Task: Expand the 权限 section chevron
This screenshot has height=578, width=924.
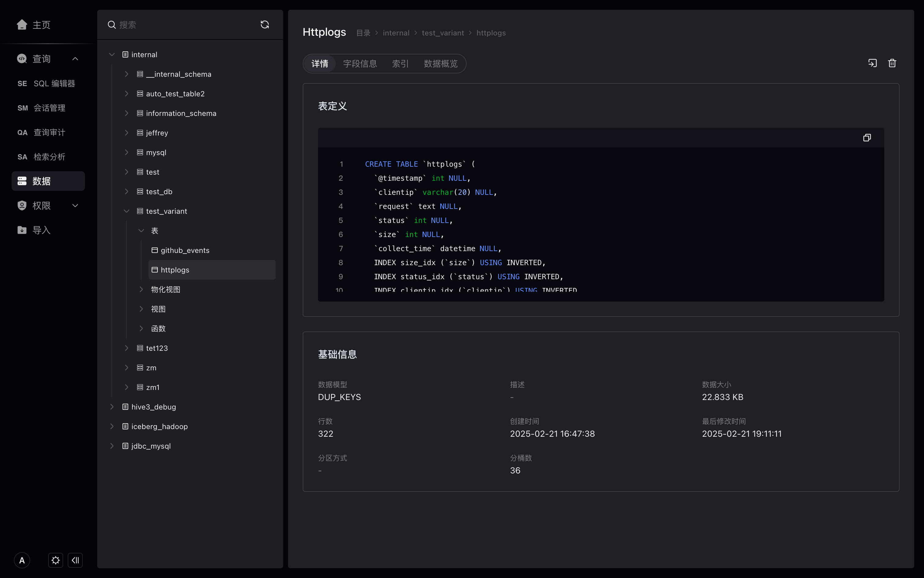Action: [75, 206]
